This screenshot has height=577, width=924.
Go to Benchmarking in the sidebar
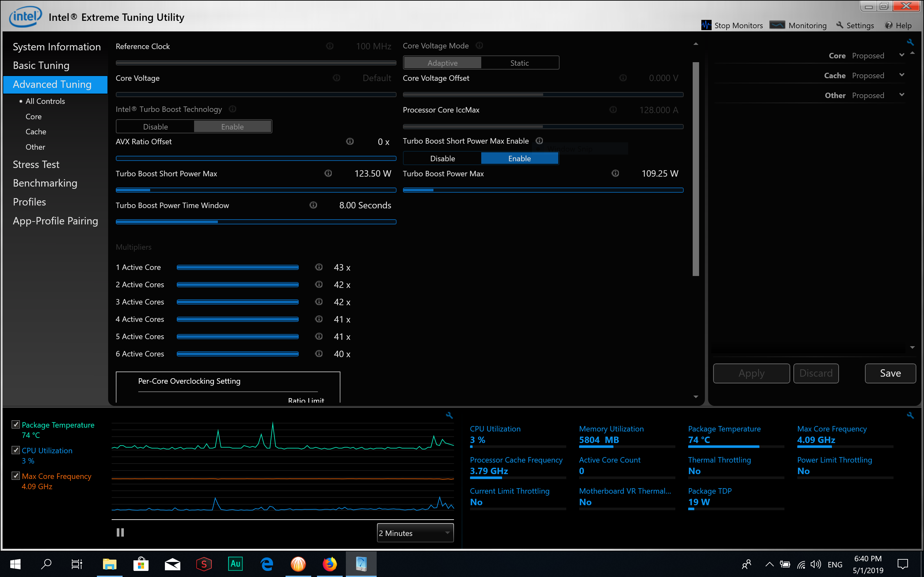[45, 183]
